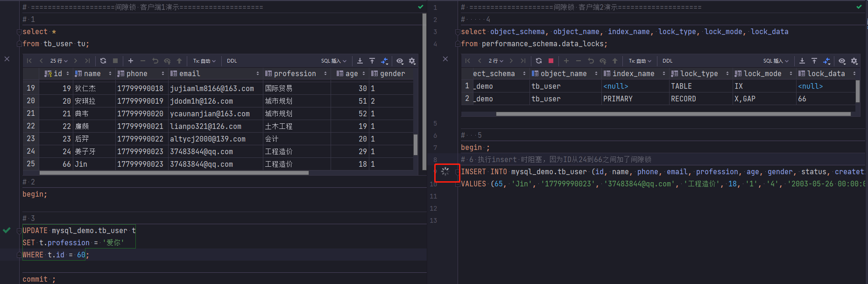The image size is (868, 284).
Task: Delete the selected row in the tb_user grid
Action: click(x=143, y=61)
